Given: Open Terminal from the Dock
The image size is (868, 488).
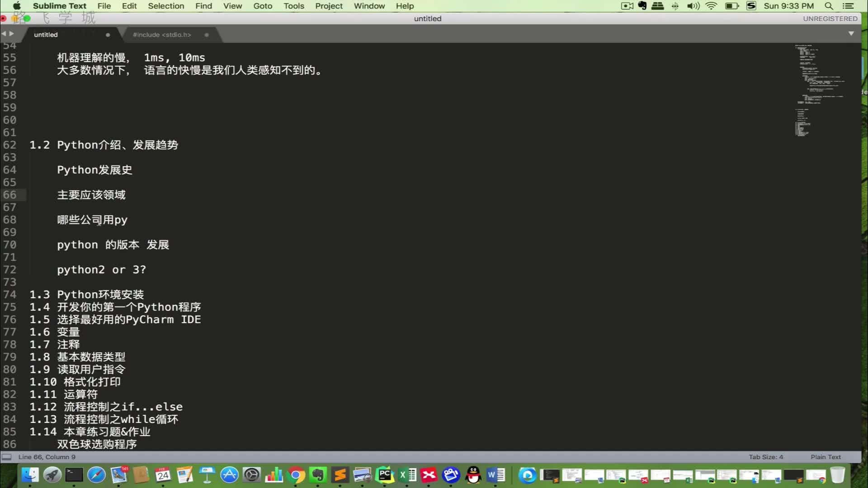Looking at the screenshot, I should (74, 475).
